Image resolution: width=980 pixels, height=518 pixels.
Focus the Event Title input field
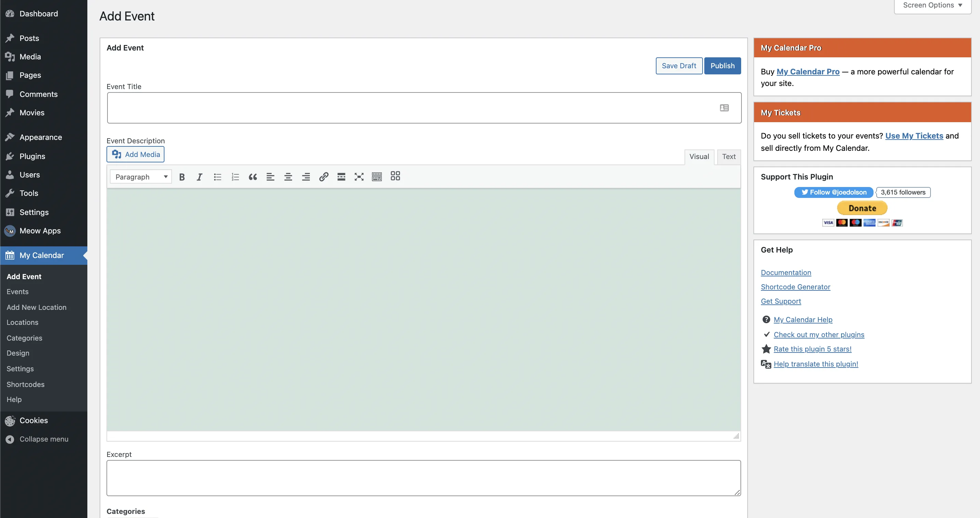pyautogui.click(x=411, y=108)
